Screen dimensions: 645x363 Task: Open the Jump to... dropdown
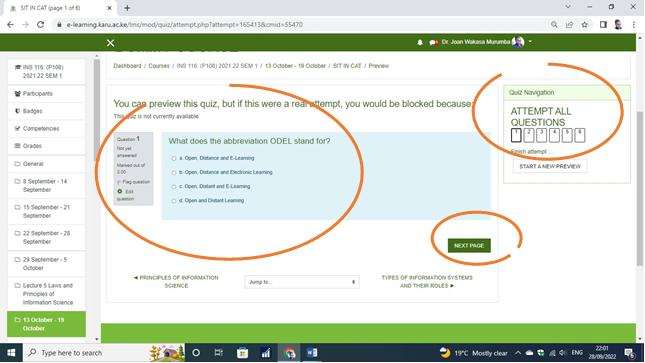[302, 282]
